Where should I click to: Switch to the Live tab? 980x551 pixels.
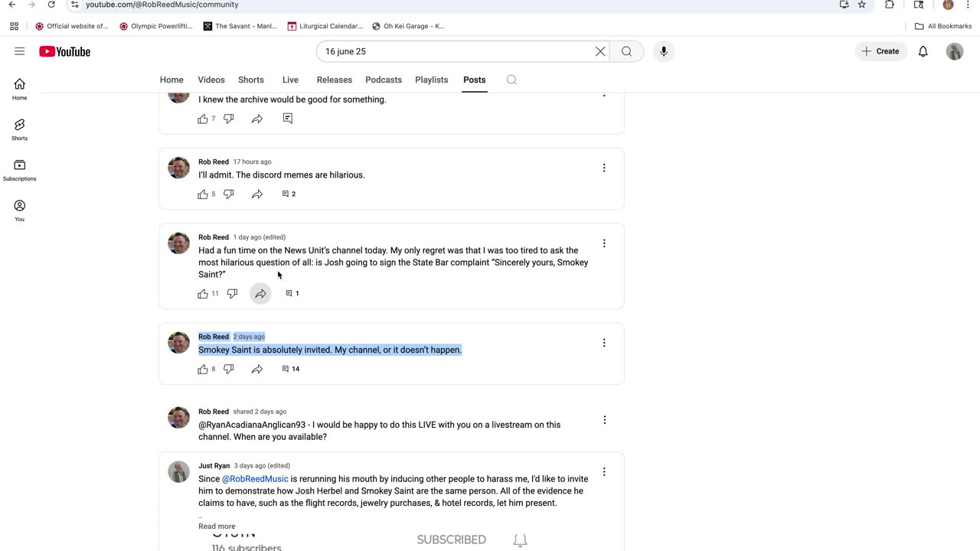coord(290,80)
